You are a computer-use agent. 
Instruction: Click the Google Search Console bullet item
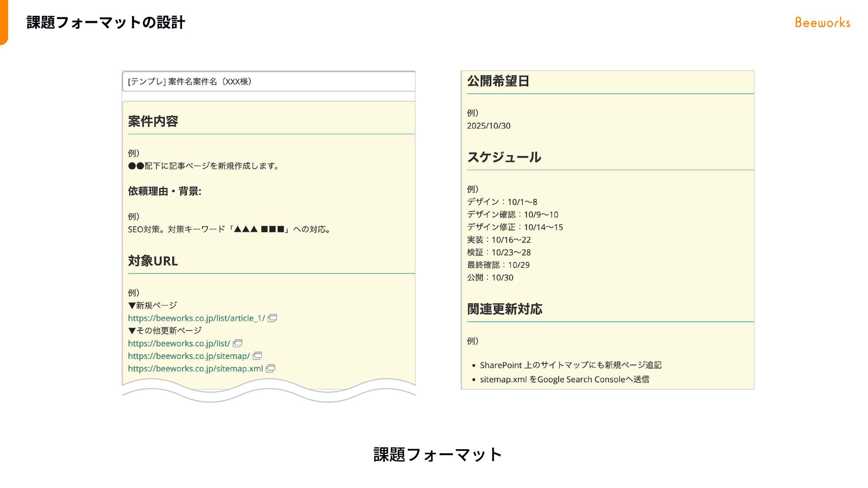[564, 380]
